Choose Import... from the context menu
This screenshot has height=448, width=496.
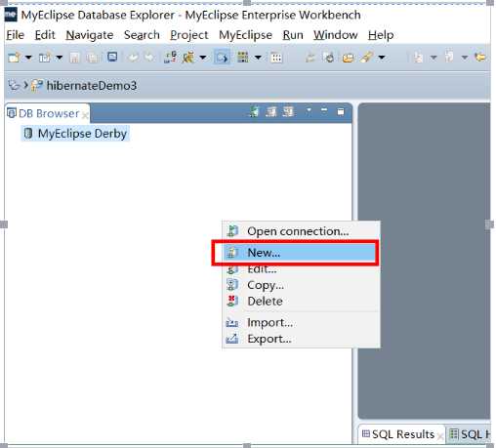tap(302, 322)
